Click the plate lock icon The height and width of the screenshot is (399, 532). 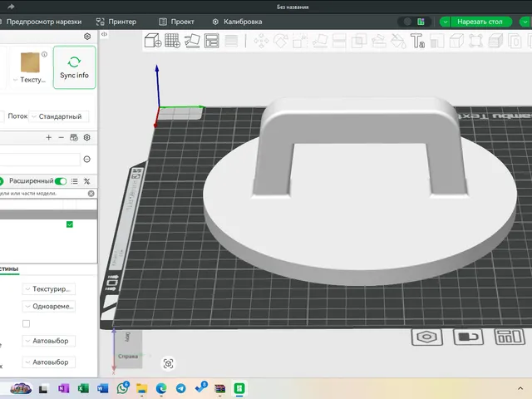point(468,337)
